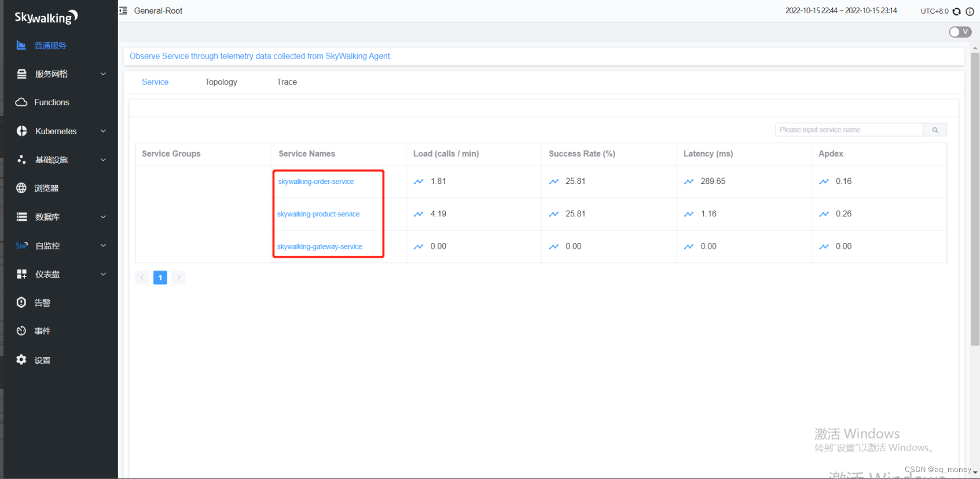Screen dimensions: 980x479
Task: Click the Service Groups column header
Action: (x=171, y=154)
